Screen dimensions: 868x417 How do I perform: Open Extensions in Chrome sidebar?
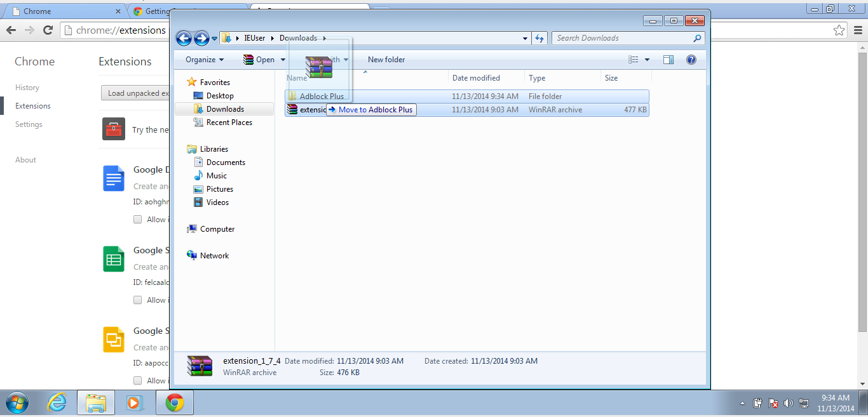coord(33,106)
